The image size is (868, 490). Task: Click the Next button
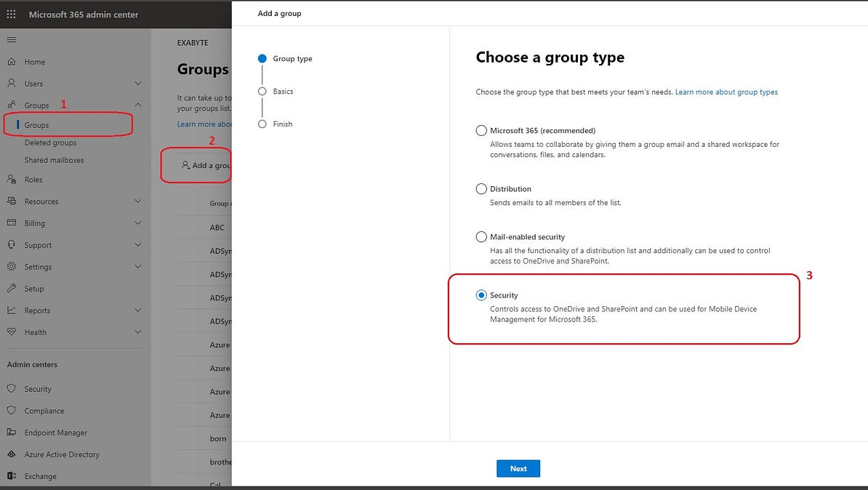(518, 468)
